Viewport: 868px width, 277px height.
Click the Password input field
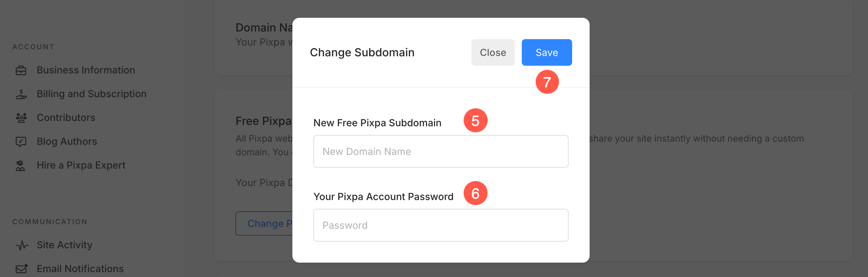coord(441,225)
